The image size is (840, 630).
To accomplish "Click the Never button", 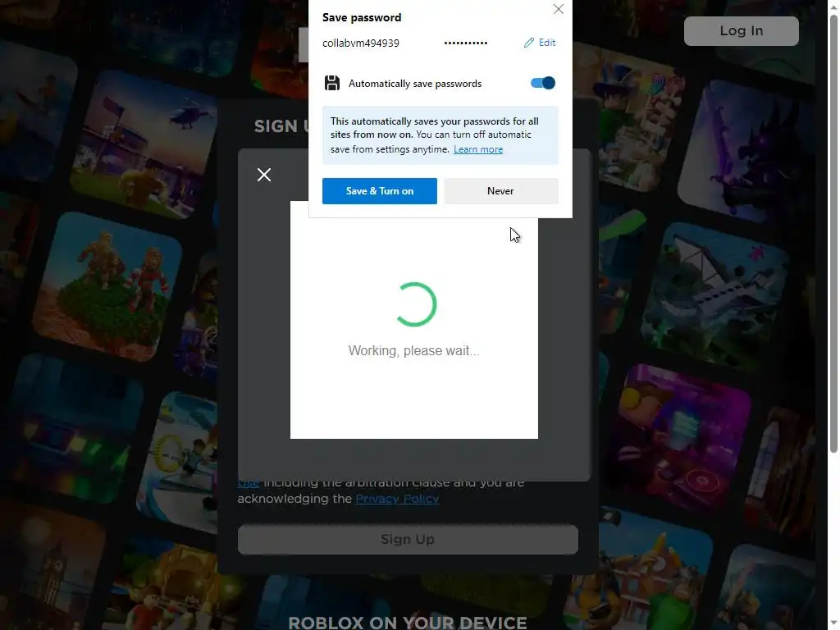I will pos(501,191).
